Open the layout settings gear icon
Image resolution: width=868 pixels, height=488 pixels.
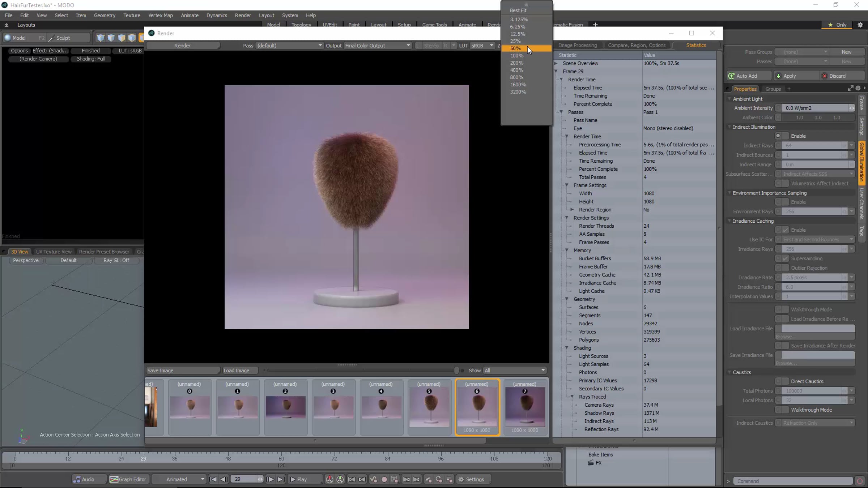click(x=860, y=25)
